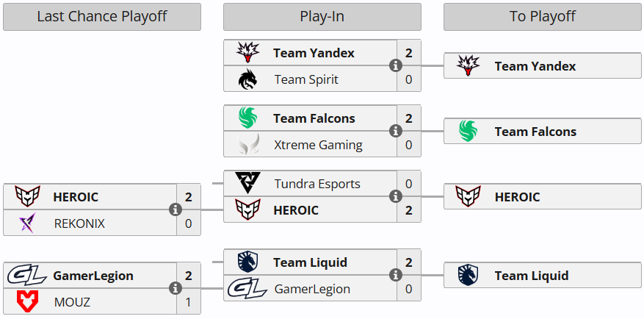
Task: Show match details for GamerLegion vs MOUZ
Action: (176, 288)
